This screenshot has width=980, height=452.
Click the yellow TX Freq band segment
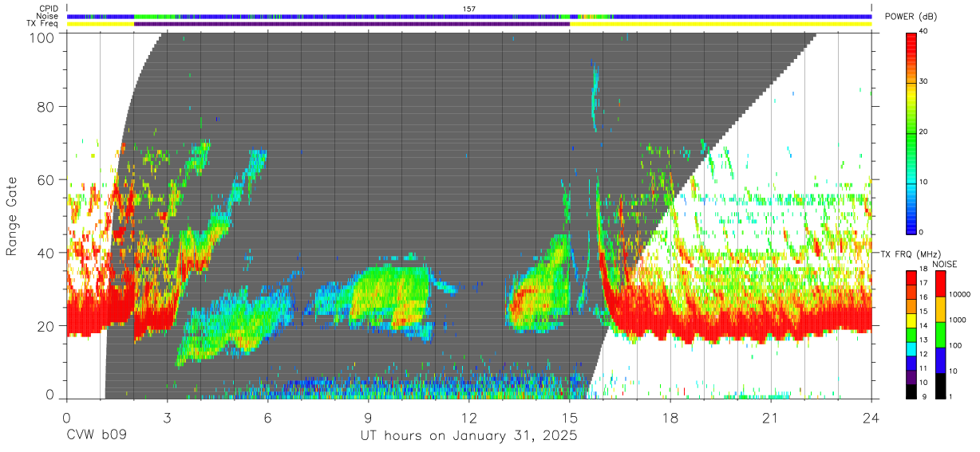tap(721, 24)
